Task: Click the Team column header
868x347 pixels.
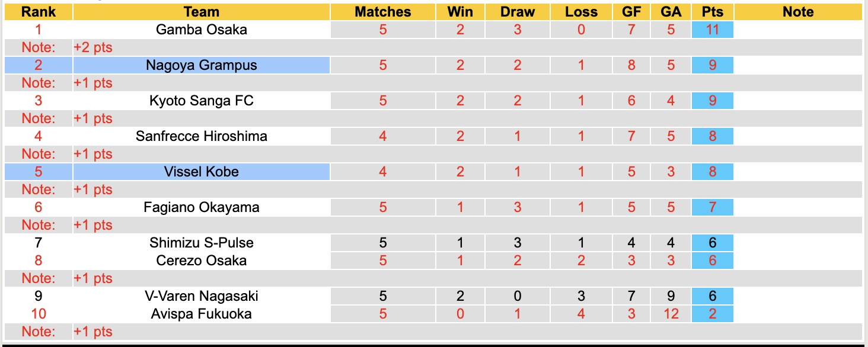Action: tap(202, 12)
